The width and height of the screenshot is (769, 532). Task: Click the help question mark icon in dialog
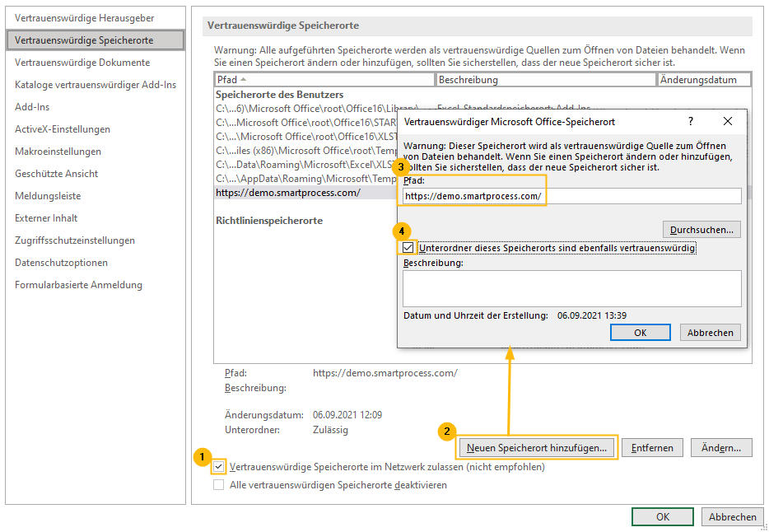pos(691,121)
